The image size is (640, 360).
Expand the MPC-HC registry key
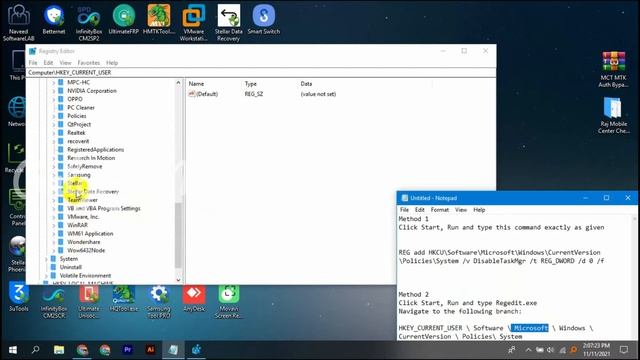[53, 82]
